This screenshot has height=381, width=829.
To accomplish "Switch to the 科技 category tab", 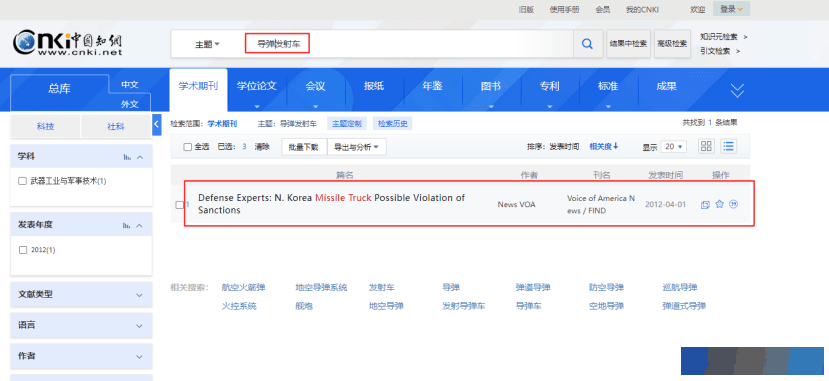I will (45, 126).
